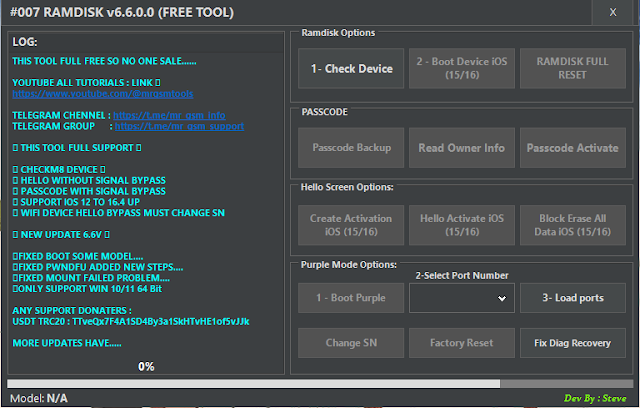The image size is (640, 408).
Task: Run RAMDISK FULL RESET
Action: 573,69
